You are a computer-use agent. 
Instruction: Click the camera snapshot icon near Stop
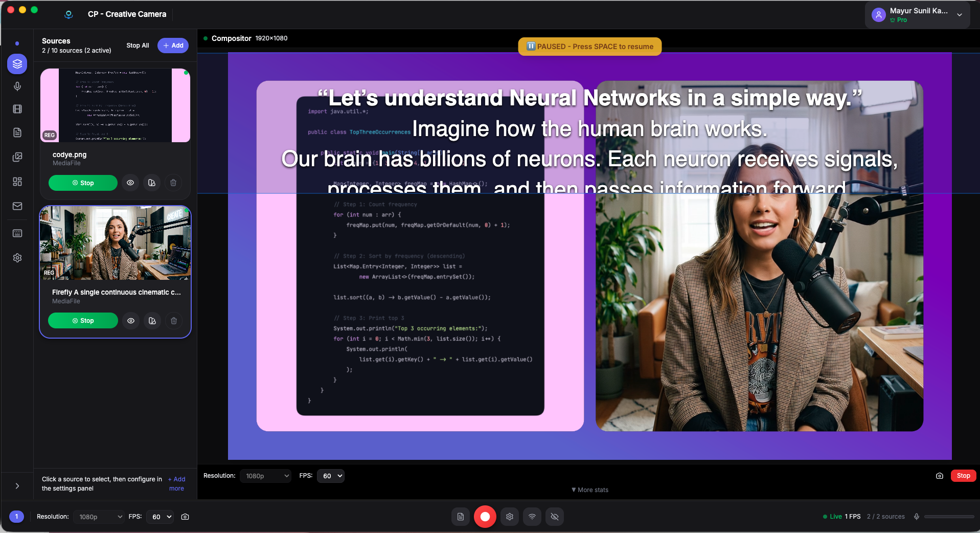[940, 476]
